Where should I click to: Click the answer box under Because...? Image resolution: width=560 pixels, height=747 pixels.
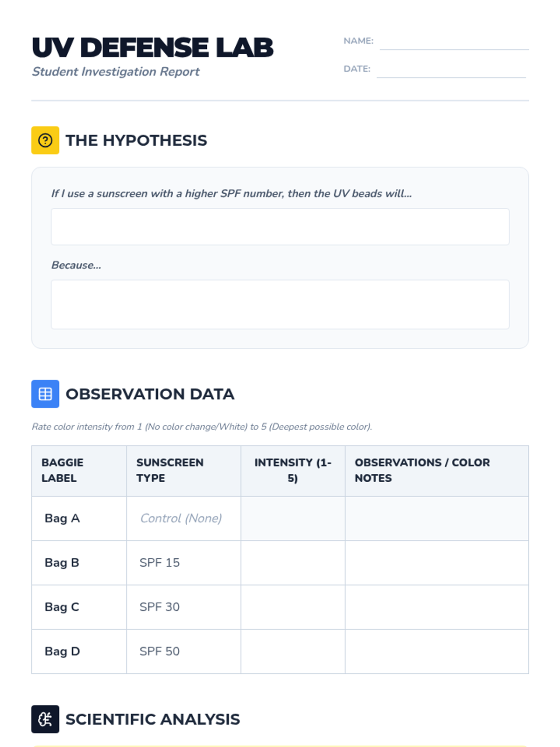pyautogui.click(x=280, y=304)
